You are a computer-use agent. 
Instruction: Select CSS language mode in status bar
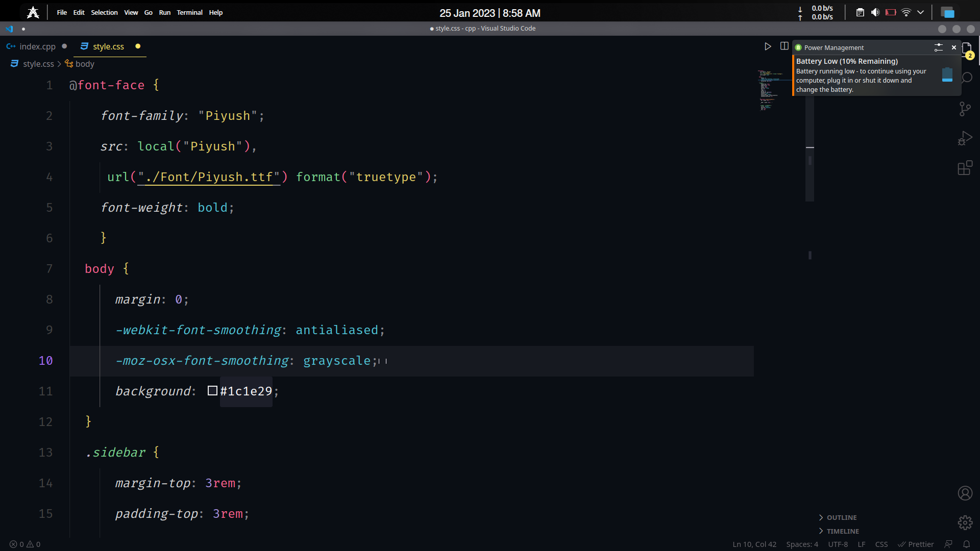click(x=881, y=544)
